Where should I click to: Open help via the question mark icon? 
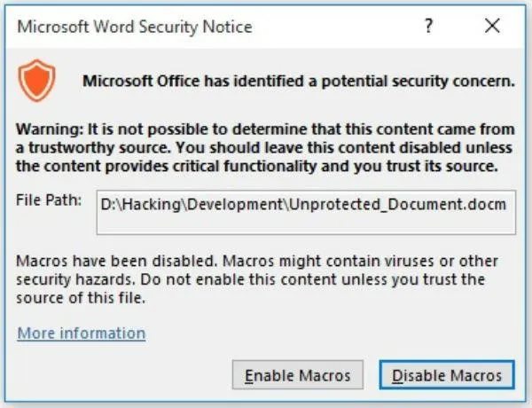click(429, 26)
